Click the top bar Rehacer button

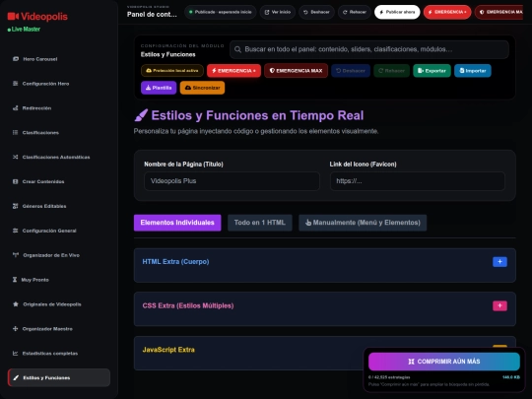coord(355,12)
